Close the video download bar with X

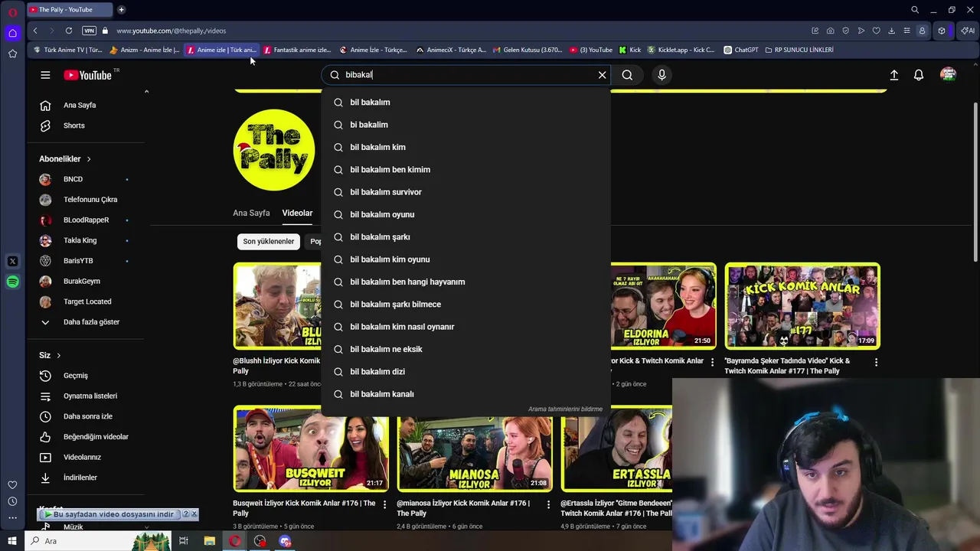(194, 514)
